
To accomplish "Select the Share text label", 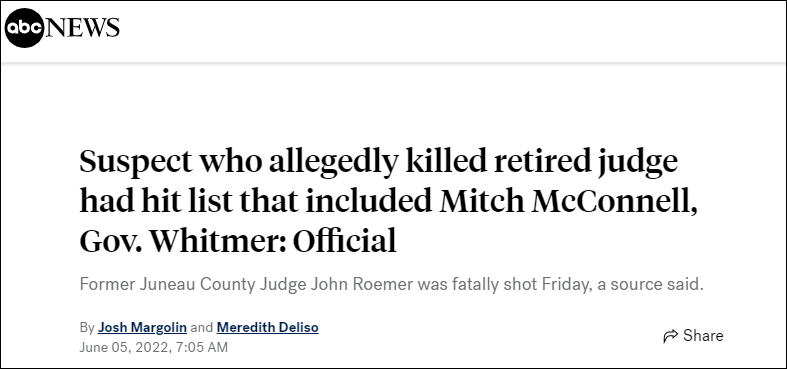I will pos(703,335).
